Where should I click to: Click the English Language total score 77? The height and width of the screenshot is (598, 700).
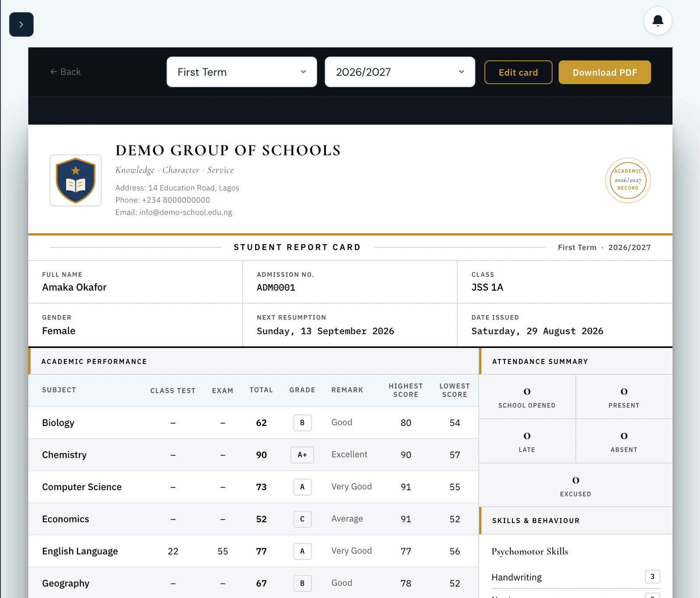pyautogui.click(x=261, y=551)
